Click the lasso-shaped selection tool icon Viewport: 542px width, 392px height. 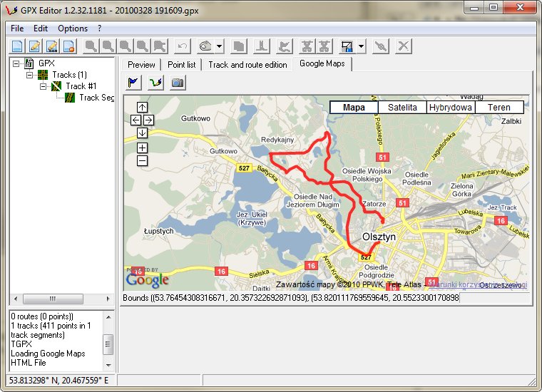pos(205,46)
